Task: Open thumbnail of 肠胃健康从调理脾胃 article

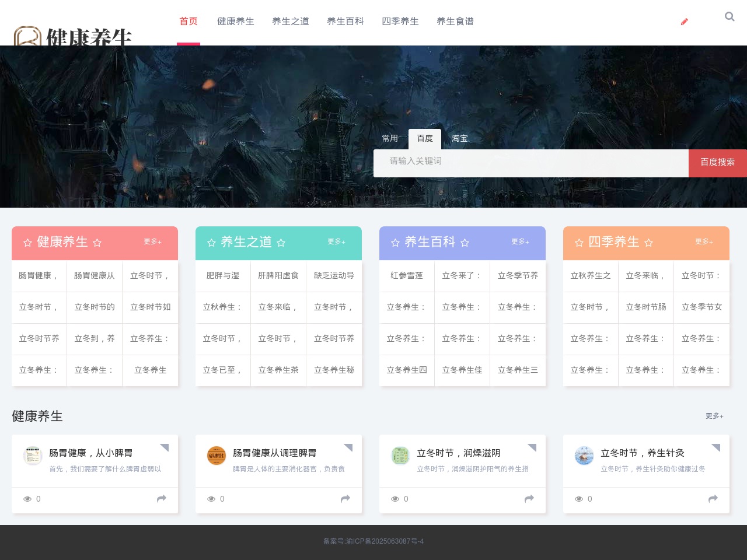Action: click(x=217, y=456)
